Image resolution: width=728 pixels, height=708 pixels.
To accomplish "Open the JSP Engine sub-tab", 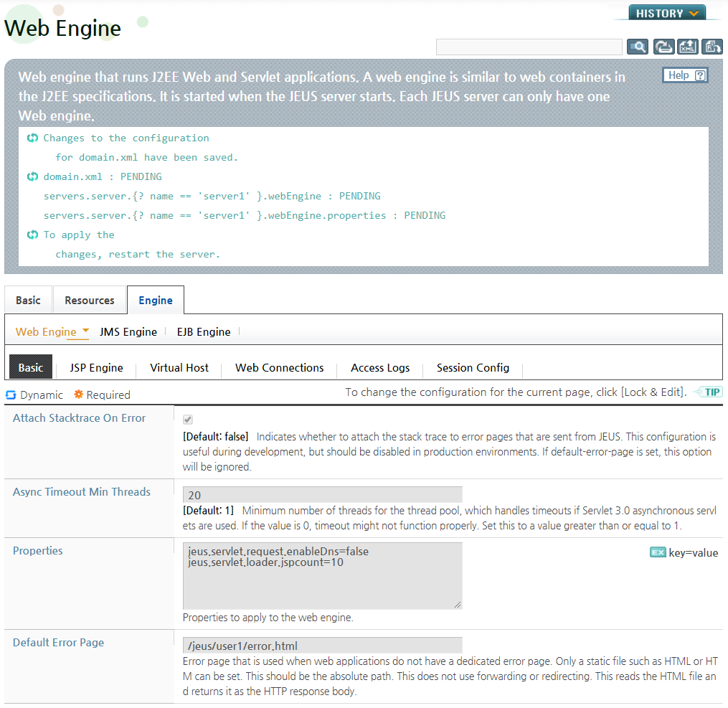I will coord(97,368).
